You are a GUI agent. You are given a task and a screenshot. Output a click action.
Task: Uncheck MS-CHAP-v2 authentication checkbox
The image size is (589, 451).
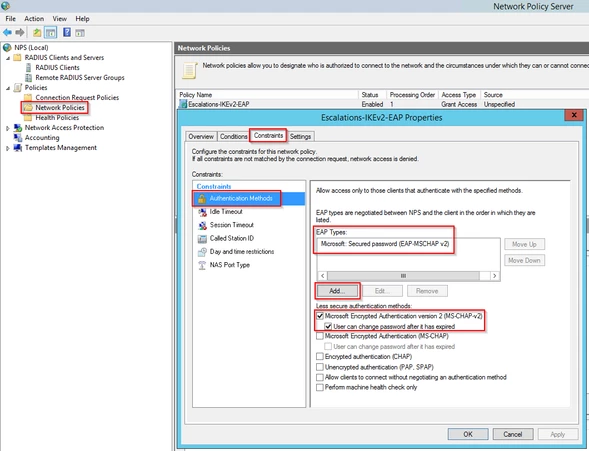pos(320,316)
